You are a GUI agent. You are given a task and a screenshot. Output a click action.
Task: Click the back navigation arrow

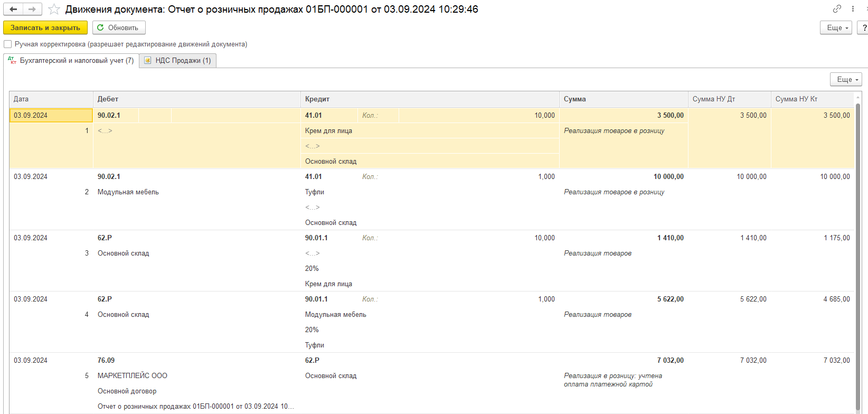tap(14, 10)
